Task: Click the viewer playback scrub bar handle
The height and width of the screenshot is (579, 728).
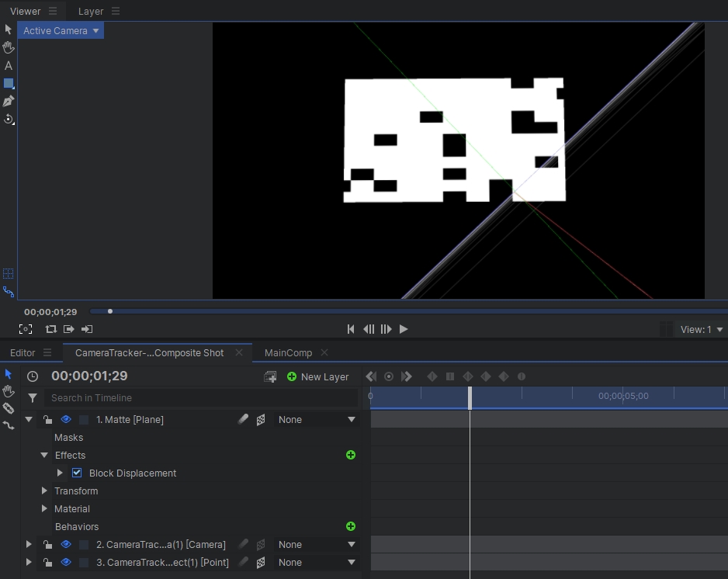Action: click(x=110, y=311)
